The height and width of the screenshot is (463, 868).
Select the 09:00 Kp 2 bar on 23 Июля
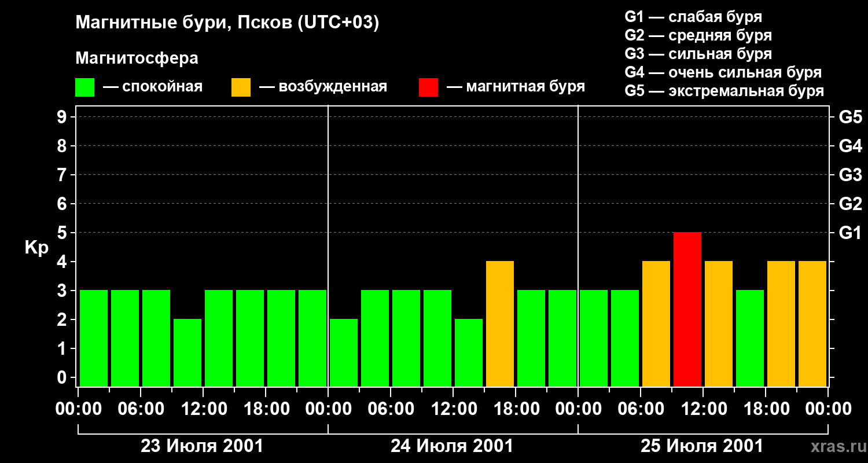(187, 352)
